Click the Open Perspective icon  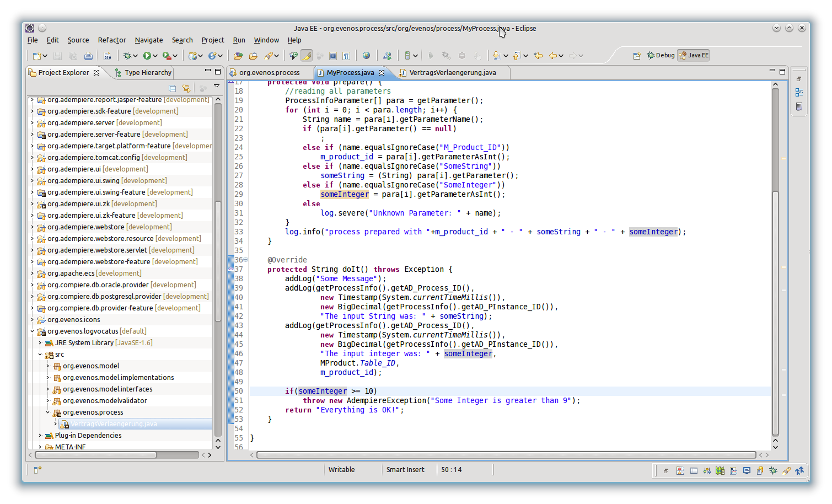[637, 56]
